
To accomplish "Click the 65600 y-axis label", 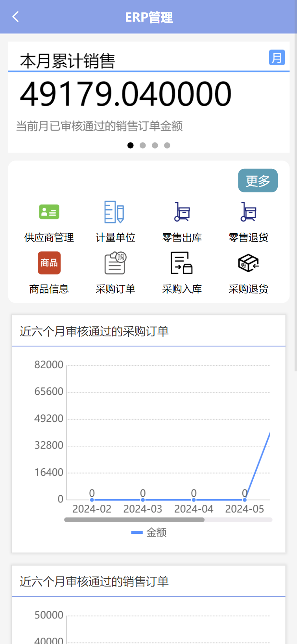I will click(49, 391).
